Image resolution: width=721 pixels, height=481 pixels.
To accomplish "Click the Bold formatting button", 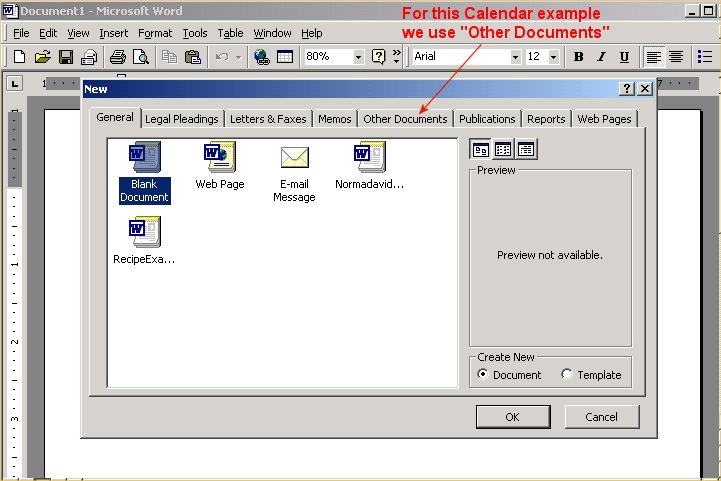I will point(579,57).
